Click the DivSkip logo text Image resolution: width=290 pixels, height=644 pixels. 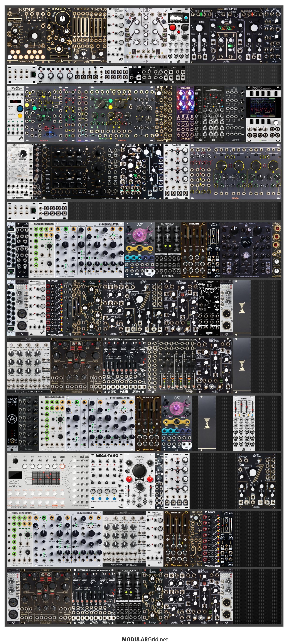tap(186, 139)
